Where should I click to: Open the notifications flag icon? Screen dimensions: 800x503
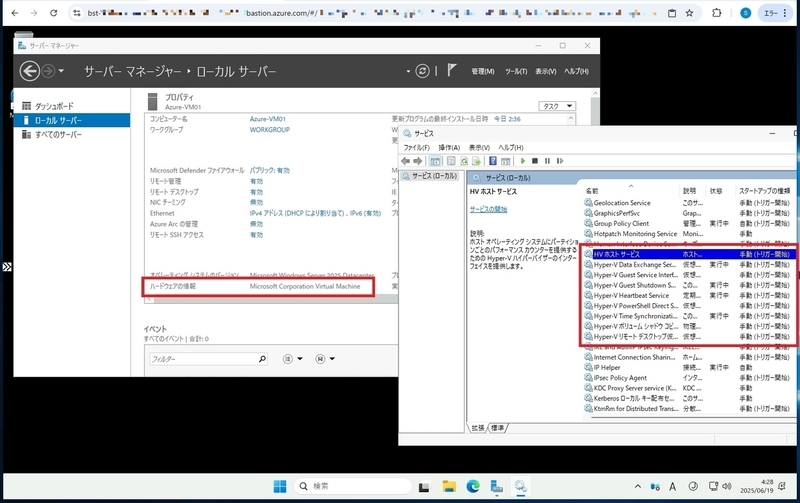452,70
